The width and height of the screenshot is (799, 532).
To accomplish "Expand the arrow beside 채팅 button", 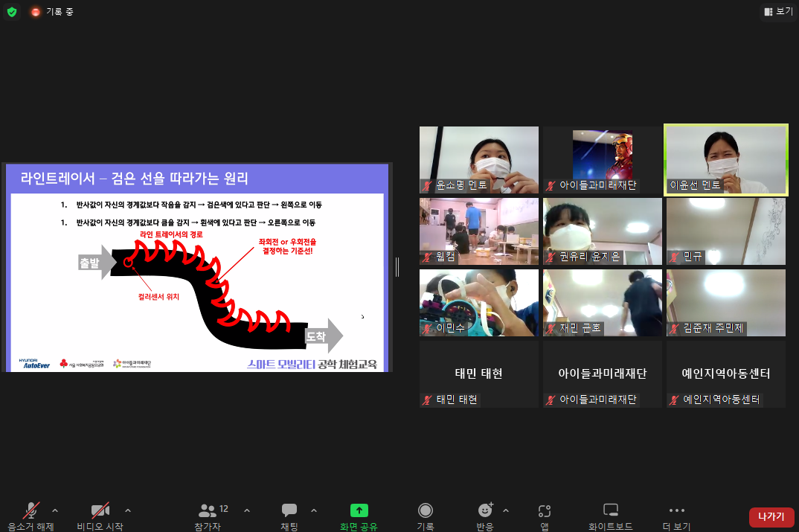I will (313, 510).
